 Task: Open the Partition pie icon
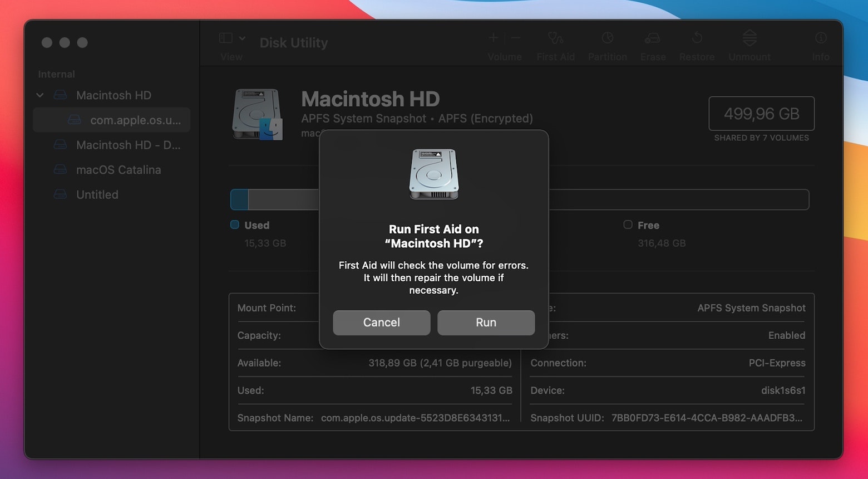tap(608, 38)
